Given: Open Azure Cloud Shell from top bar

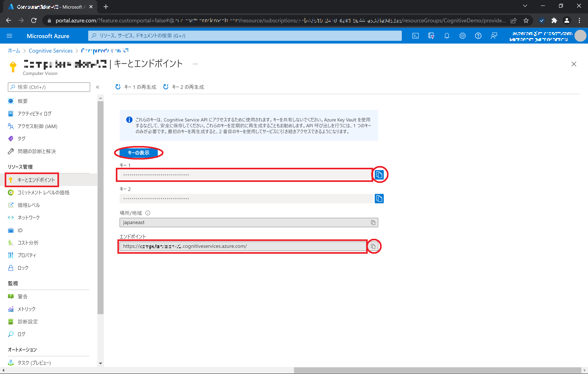Looking at the screenshot, I should [415, 36].
